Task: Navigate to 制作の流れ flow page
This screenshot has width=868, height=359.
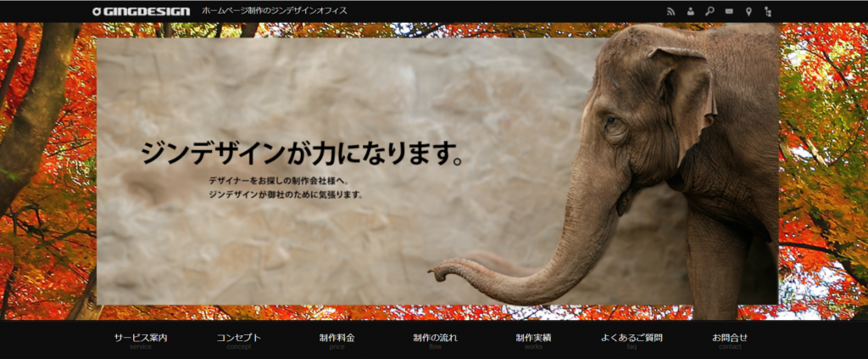Action: [435, 341]
